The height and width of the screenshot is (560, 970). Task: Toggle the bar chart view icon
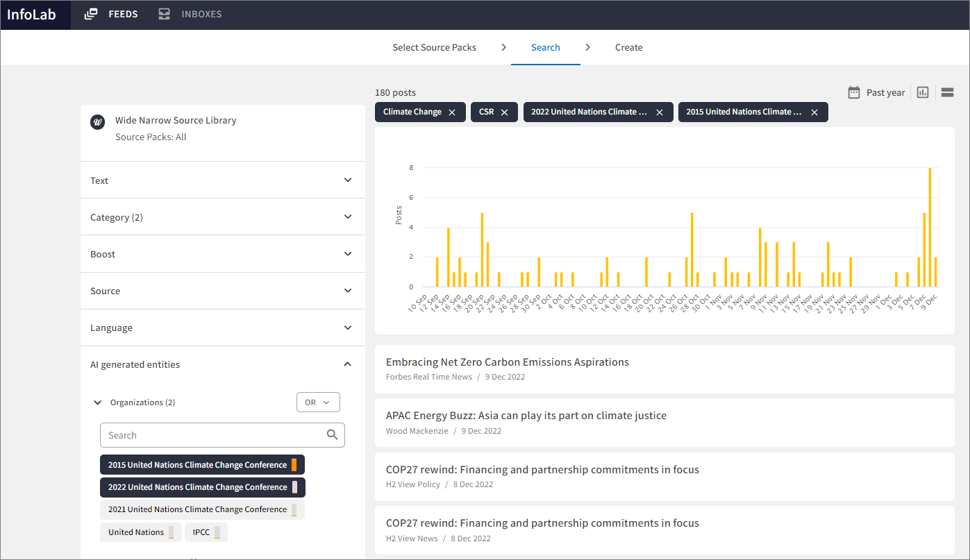[923, 92]
